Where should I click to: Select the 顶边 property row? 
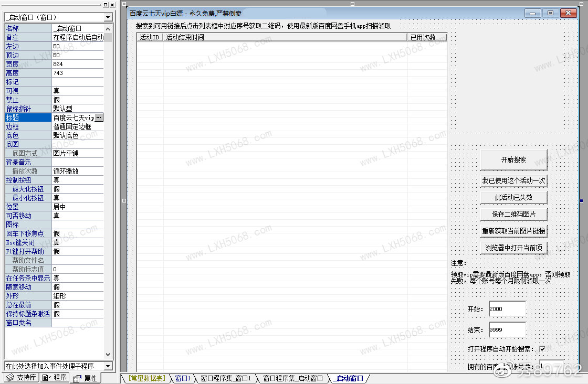pos(55,55)
